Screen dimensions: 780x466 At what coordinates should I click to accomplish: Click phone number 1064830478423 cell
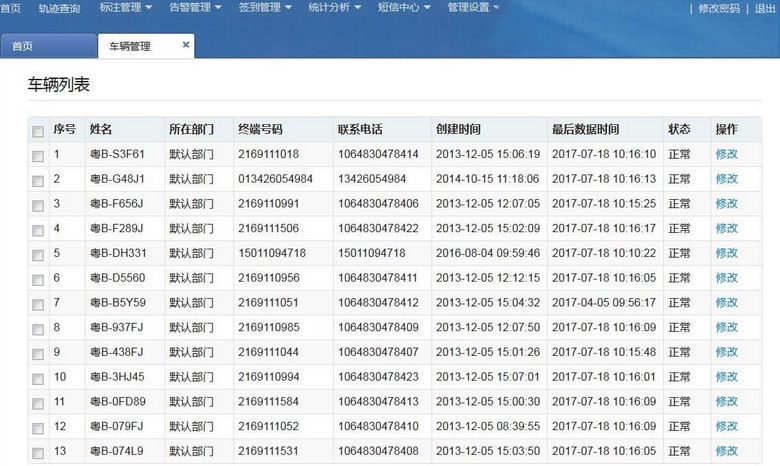pos(379,377)
